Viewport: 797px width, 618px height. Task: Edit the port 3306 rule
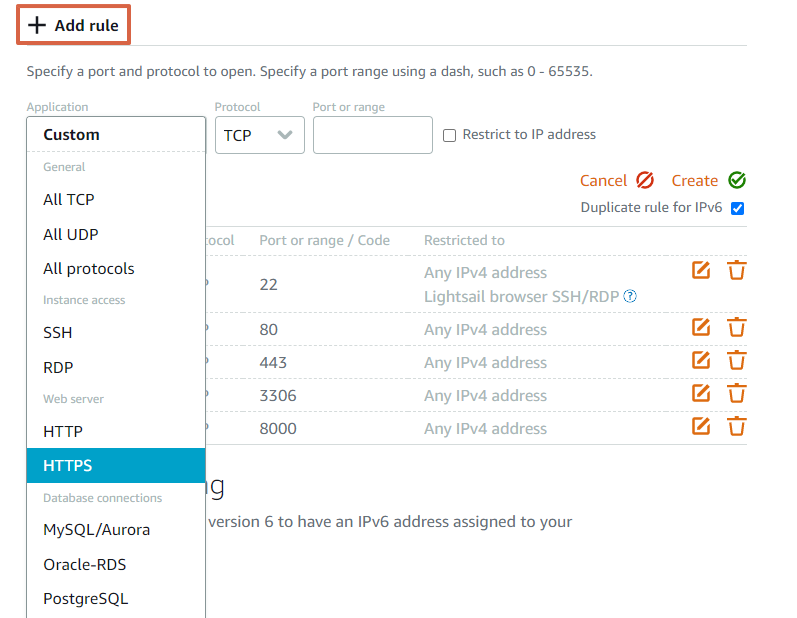(701, 393)
